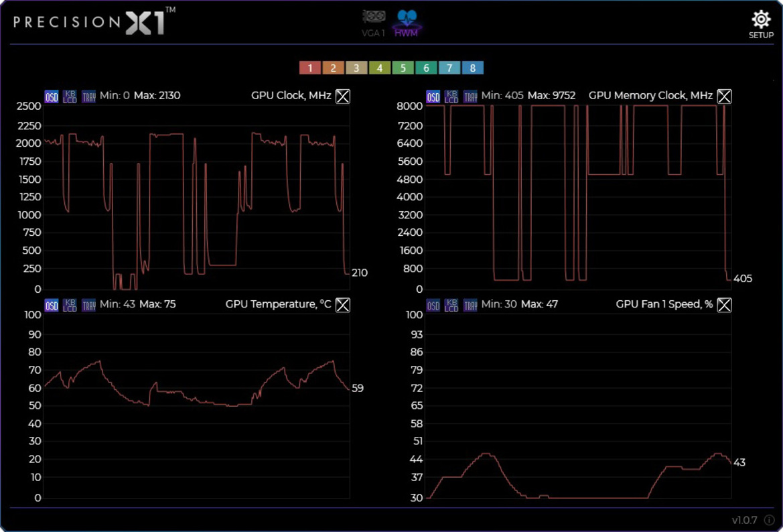The height and width of the screenshot is (532, 783).
Task: Select color profile 5 green swatch
Action: point(403,68)
